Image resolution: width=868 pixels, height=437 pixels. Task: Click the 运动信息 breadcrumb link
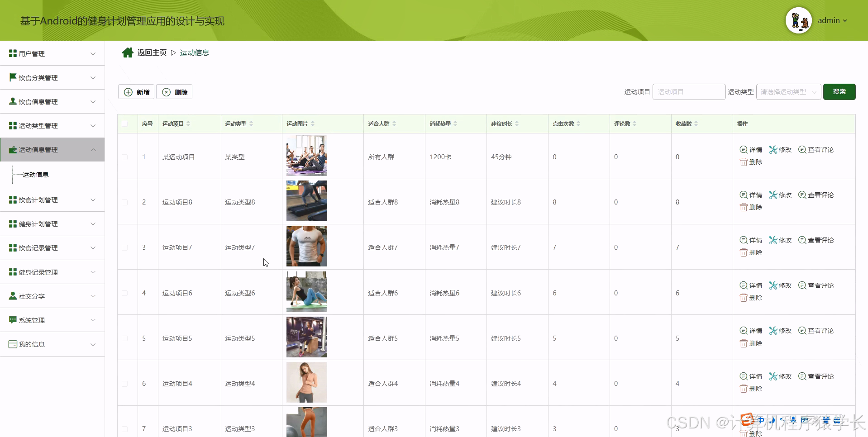point(195,53)
